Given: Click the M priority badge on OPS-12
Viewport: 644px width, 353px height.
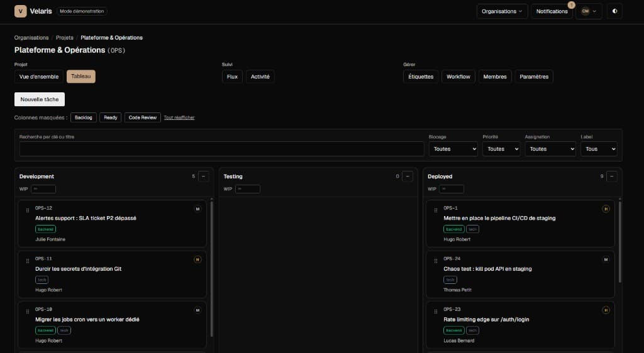Looking at the screenshot, I should click(197, 209).
